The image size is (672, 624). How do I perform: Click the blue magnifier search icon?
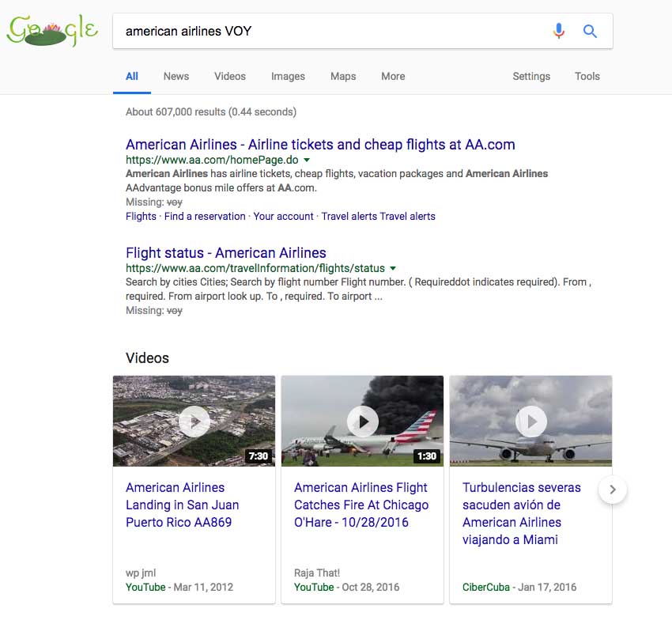coord(590,31)
